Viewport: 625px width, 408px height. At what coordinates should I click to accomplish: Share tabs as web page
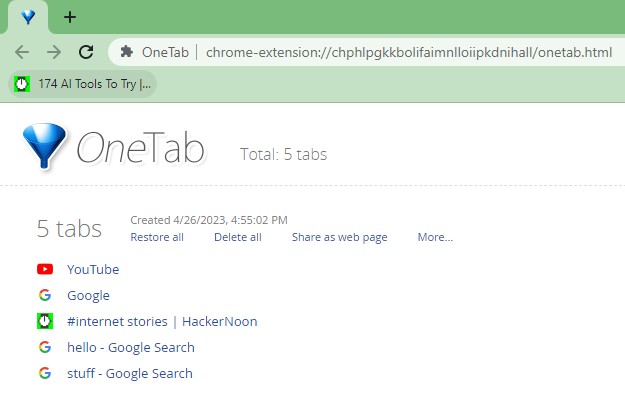click(x=340, y=237)
